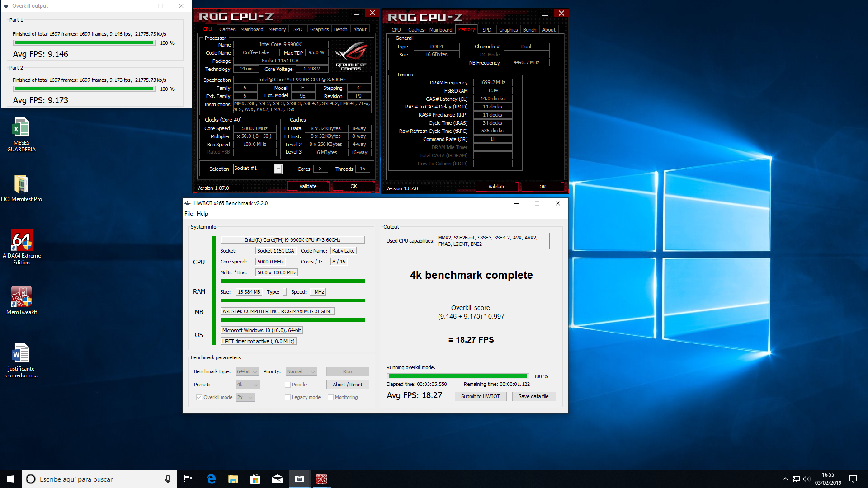
Task: Open justificante comedor Word document icon
Action: click(x=21, y=354)
